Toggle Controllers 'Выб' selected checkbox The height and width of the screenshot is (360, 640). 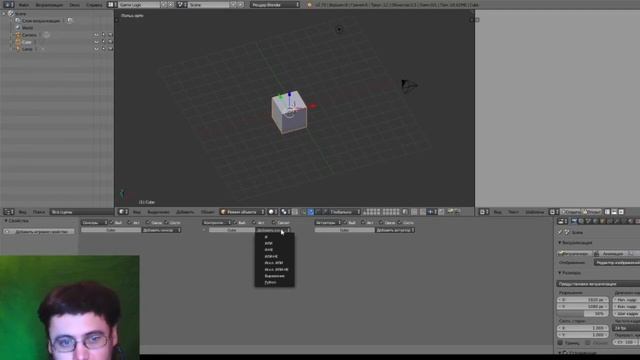[235, 222]
